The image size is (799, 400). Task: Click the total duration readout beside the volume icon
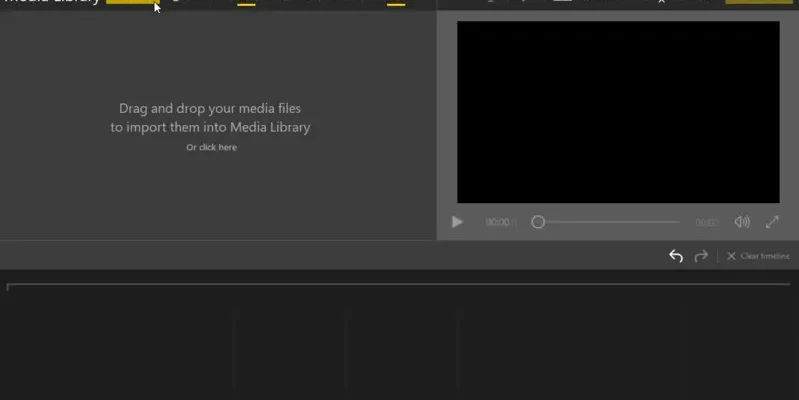coord(707,222)
